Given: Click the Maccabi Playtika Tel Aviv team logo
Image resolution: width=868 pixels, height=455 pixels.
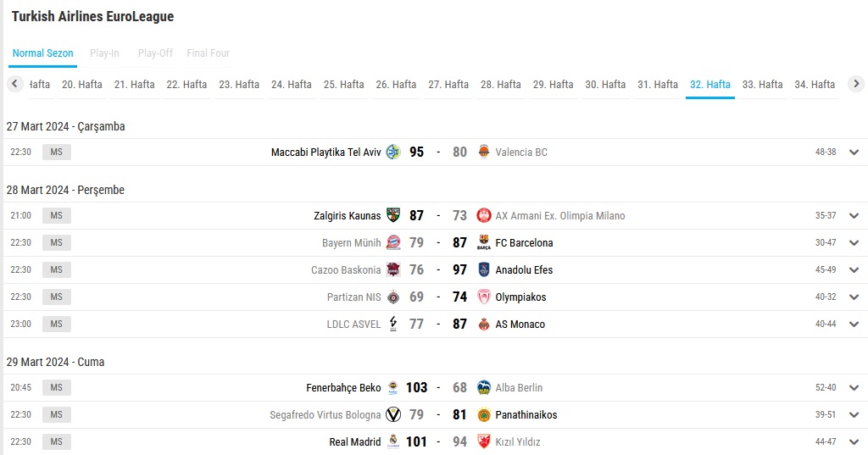Looking at the screenshot, I should click(393, 152).
